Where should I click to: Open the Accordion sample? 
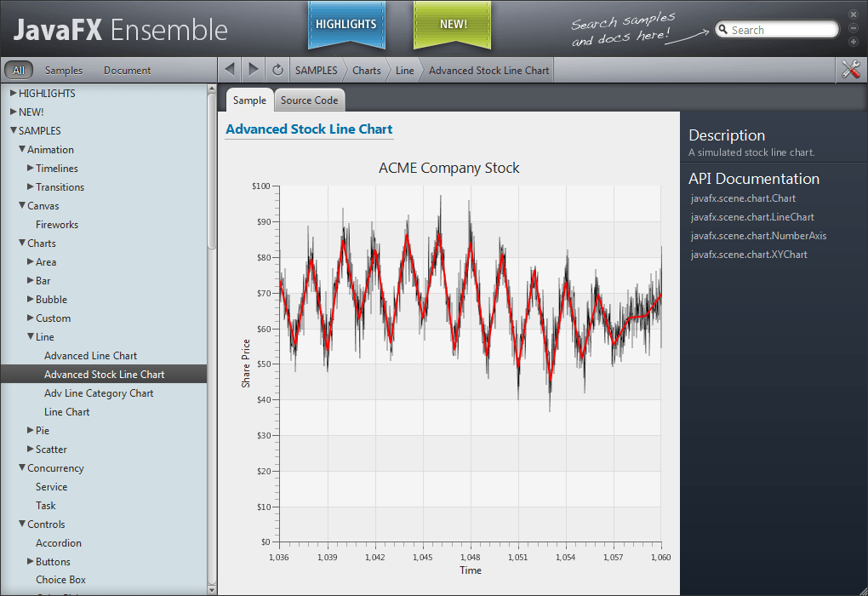[59, 543]
